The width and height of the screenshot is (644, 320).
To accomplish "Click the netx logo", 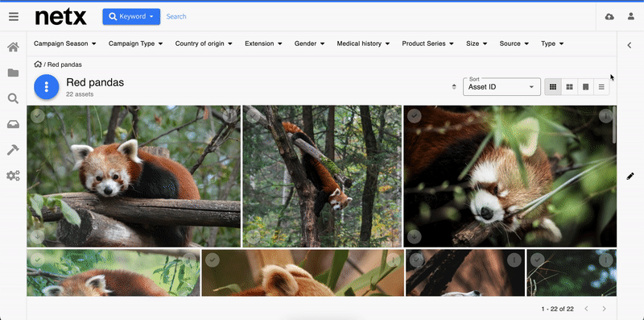I will click(x=61, y=17).
